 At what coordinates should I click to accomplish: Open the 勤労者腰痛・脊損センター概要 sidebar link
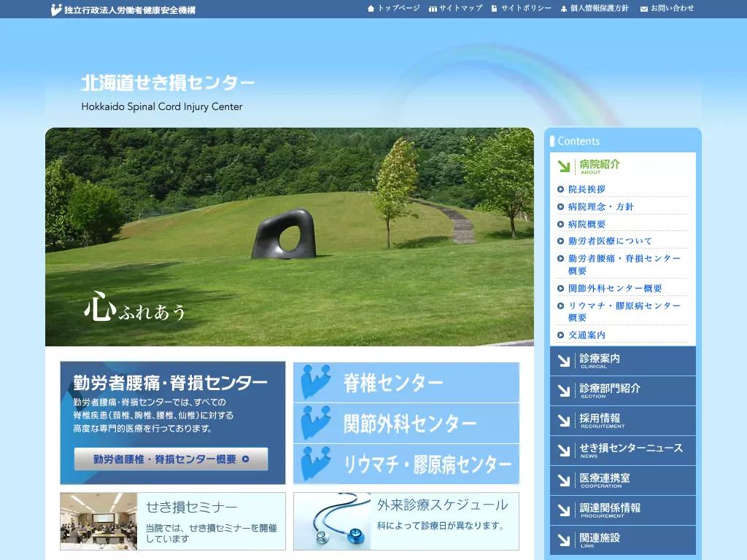coord(624,264)
